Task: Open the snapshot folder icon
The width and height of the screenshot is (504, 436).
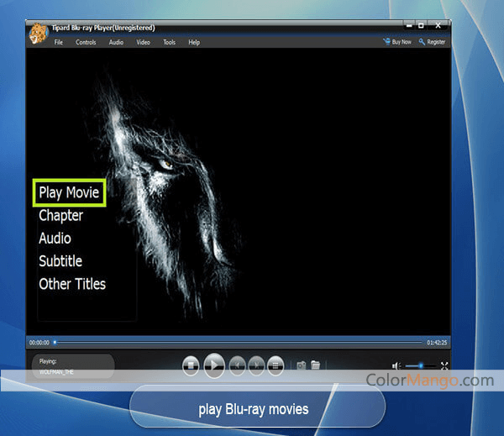Action: tap(316, 365)
